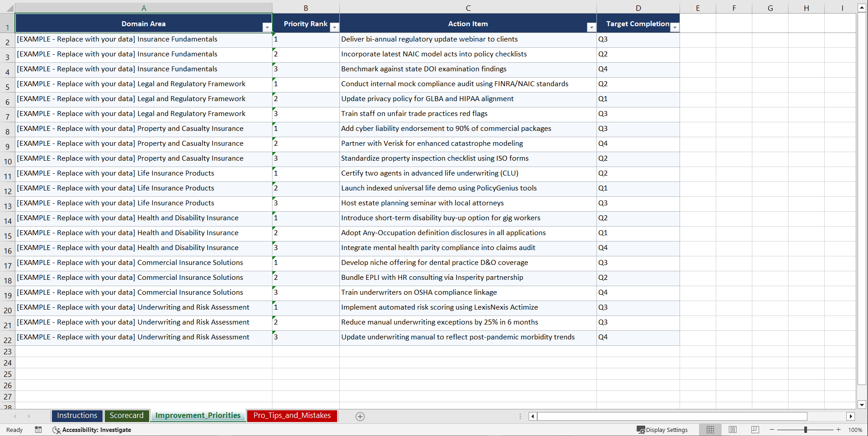Select column E header
Screen dimensions: 868x436
point(698,8)
